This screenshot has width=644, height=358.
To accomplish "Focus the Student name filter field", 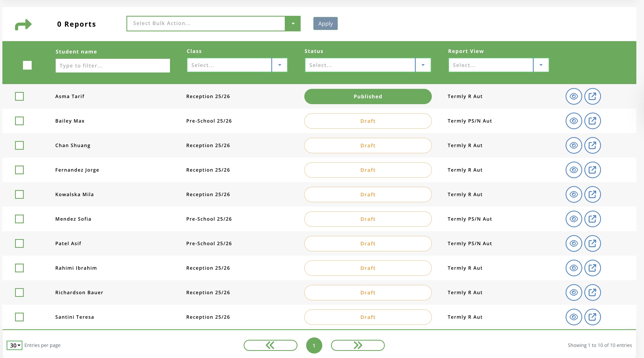I will (113, 66).
